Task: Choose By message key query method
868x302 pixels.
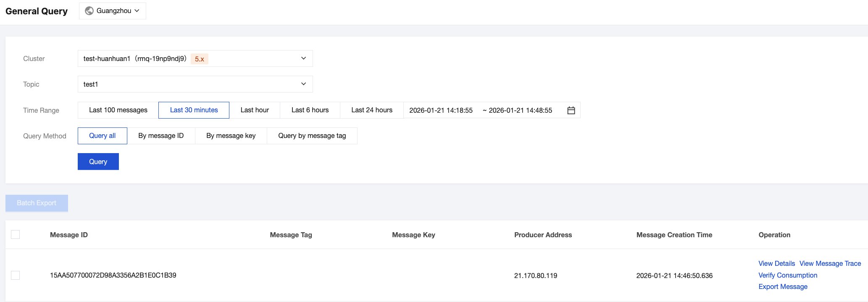Action: (x=231, y=136)
